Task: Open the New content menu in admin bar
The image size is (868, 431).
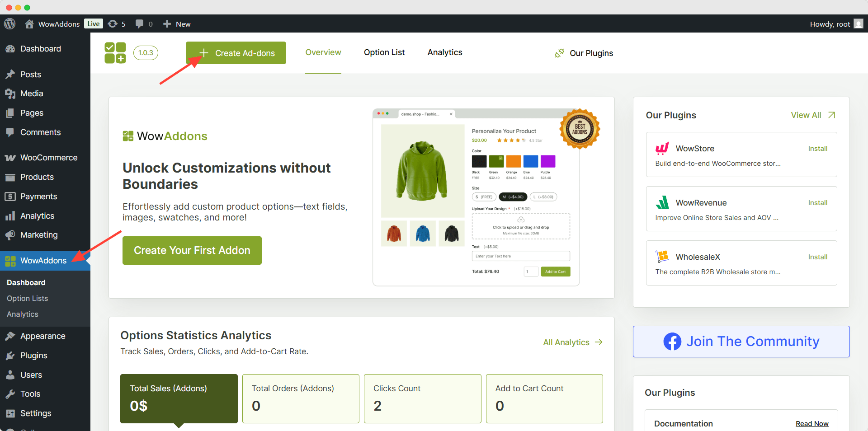Action: coord(177,24)
